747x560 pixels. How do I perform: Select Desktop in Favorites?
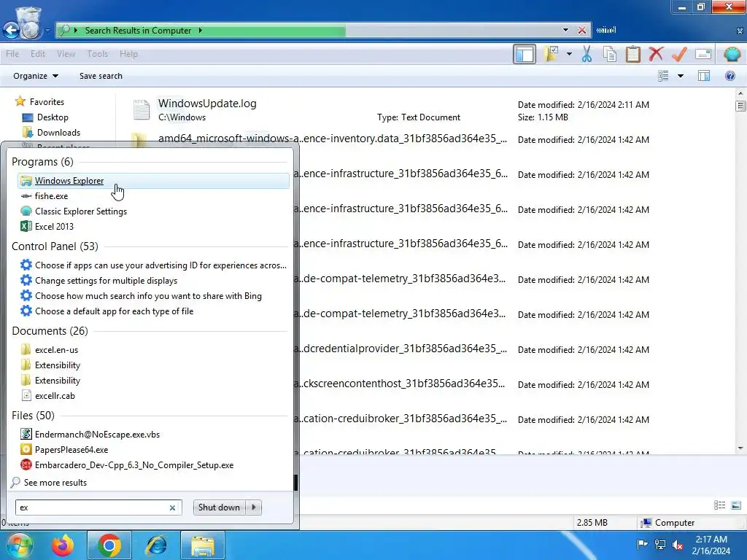(53, 117)
